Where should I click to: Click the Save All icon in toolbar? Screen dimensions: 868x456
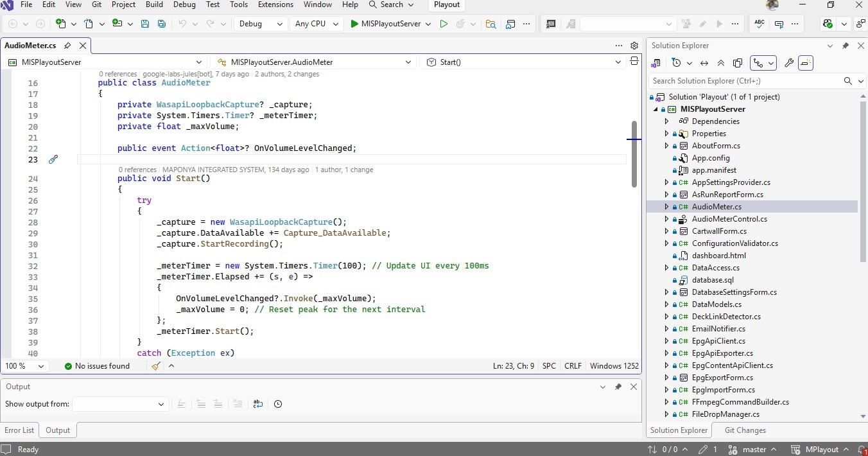161,24
